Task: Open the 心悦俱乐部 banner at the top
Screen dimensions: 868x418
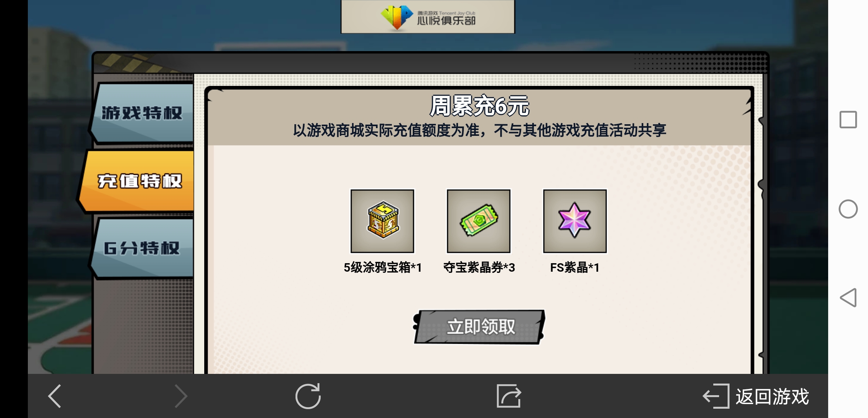Action: (428, 16)
